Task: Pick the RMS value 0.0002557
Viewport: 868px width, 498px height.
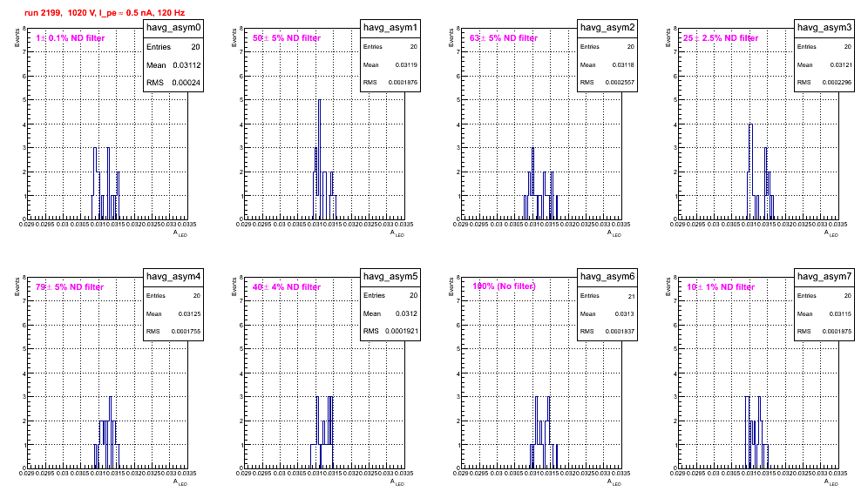Action: 620,83
